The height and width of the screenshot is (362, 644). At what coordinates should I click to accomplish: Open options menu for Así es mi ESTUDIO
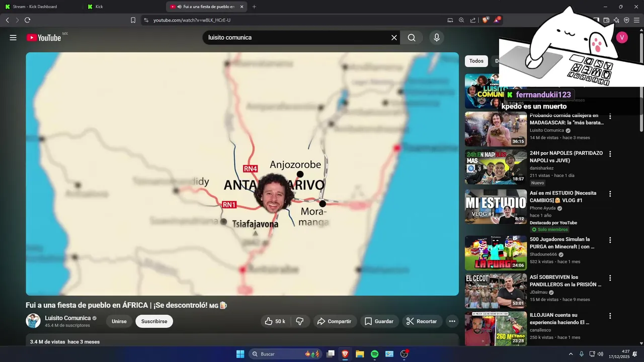coord(610,194)
